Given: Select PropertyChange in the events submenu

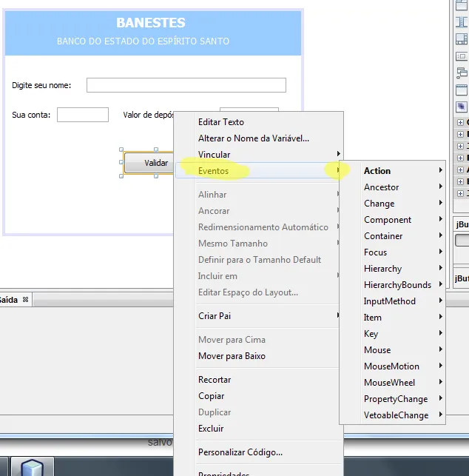Looking at the screenshot, I should [x=392, y=399].
